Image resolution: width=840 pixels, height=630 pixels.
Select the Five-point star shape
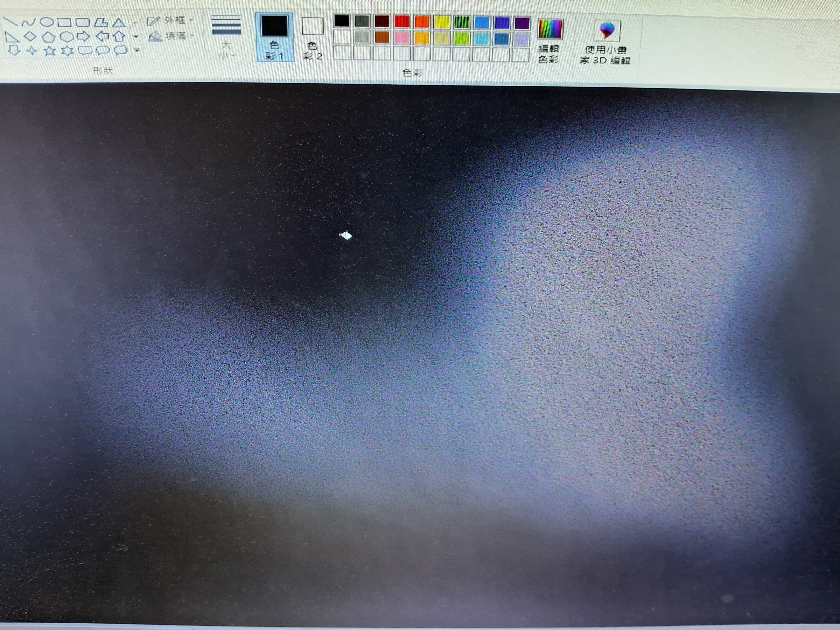coord(50,50)
